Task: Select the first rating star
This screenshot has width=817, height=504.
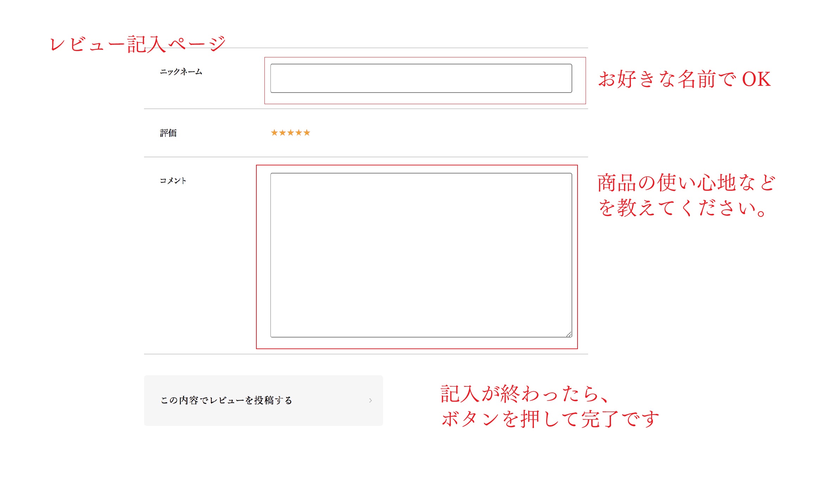Action: click(274, 133)
